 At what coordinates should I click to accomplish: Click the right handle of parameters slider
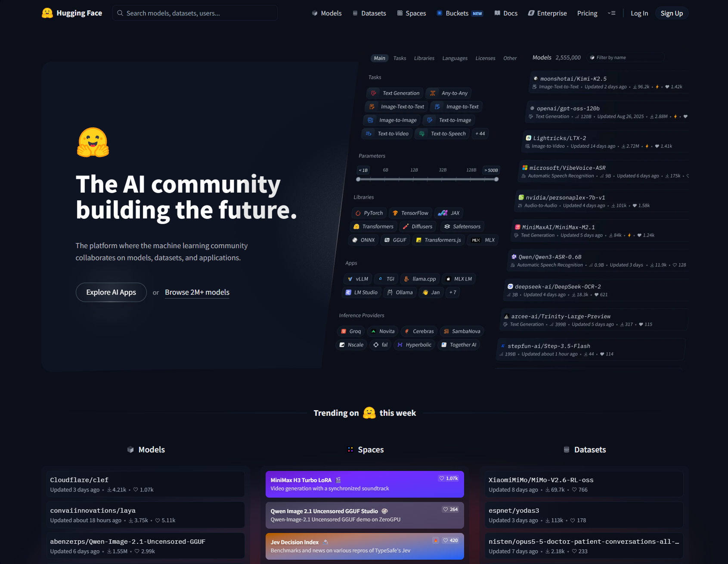point(496,179)
